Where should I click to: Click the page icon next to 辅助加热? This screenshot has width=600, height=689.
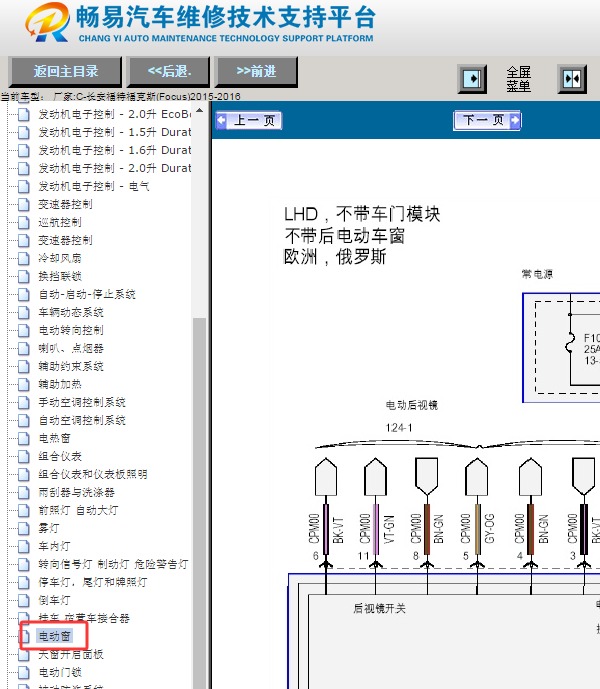click(24, 384)
